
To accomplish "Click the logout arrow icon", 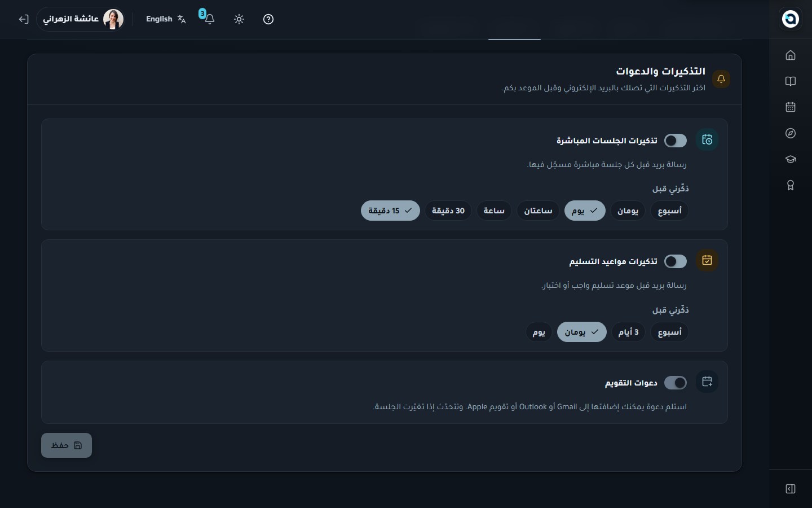I will tap(23, 19).
